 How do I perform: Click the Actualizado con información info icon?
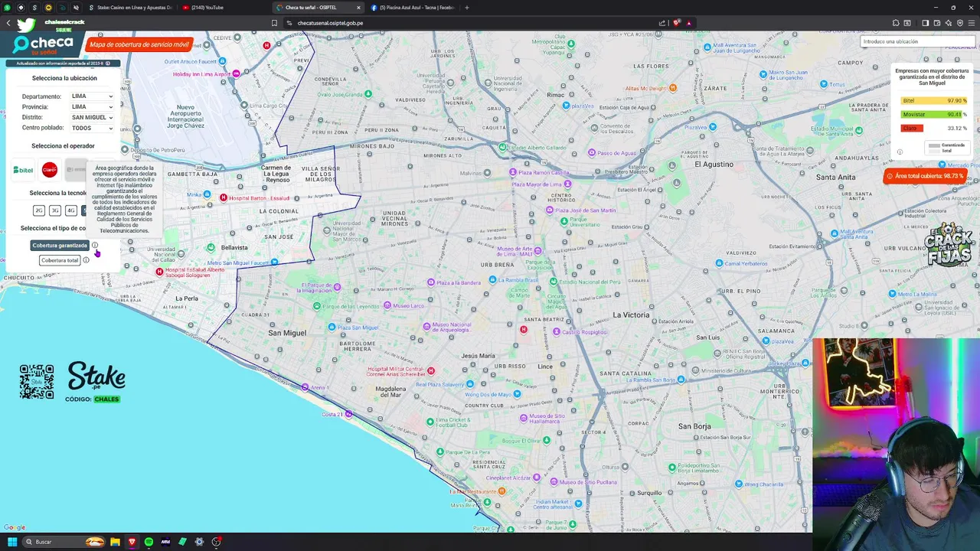point(107,64)
